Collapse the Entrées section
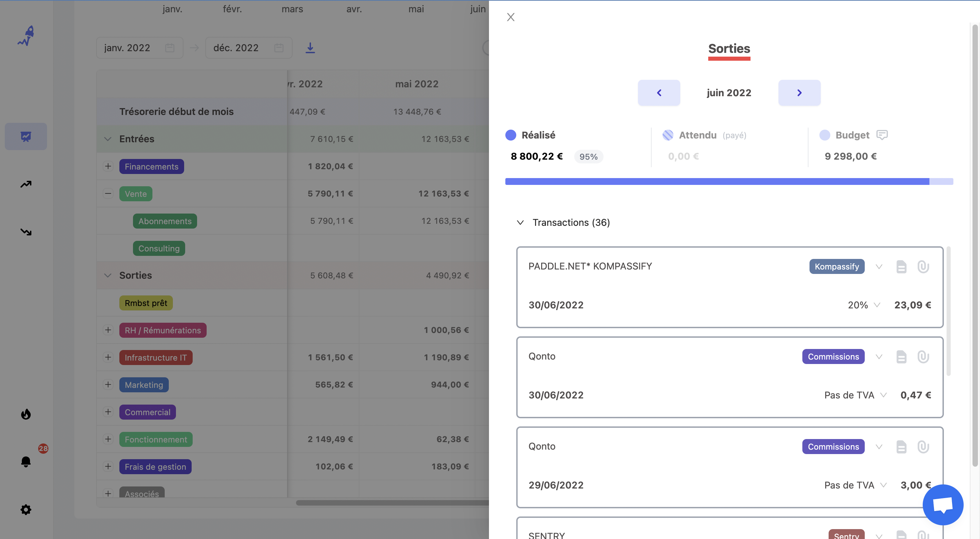 coord(108,139)
